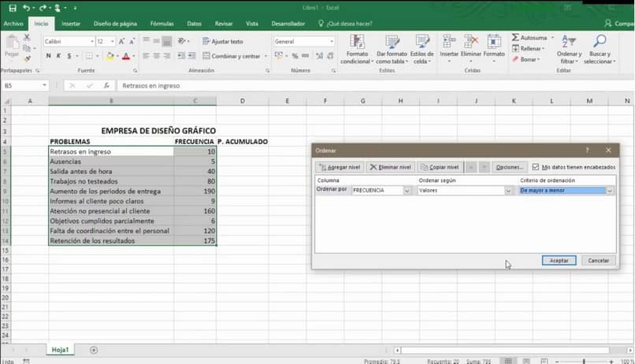Open De mayor a menor criterion dropdown
Viewport: 635px width, 364px height.
610,191
